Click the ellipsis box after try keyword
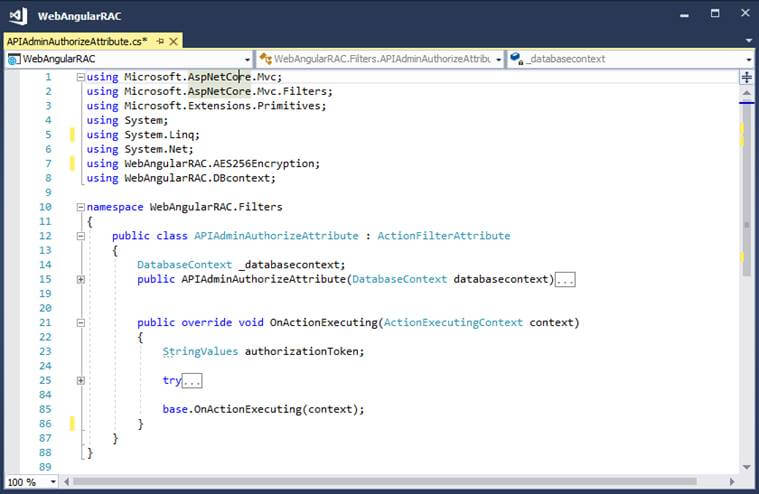The height and width of the screenshot is (494, 759). [x=192, y=381]
